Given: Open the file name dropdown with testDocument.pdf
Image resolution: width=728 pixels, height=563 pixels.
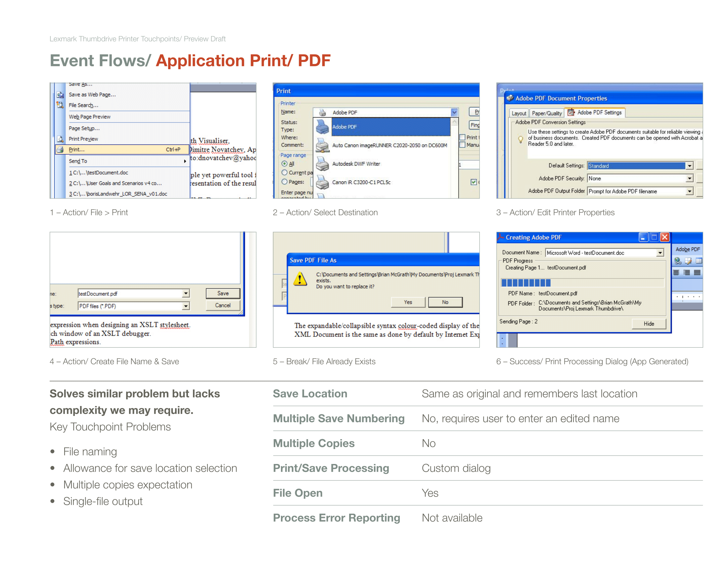Looking at the screenshot, I should click(186, 293).
